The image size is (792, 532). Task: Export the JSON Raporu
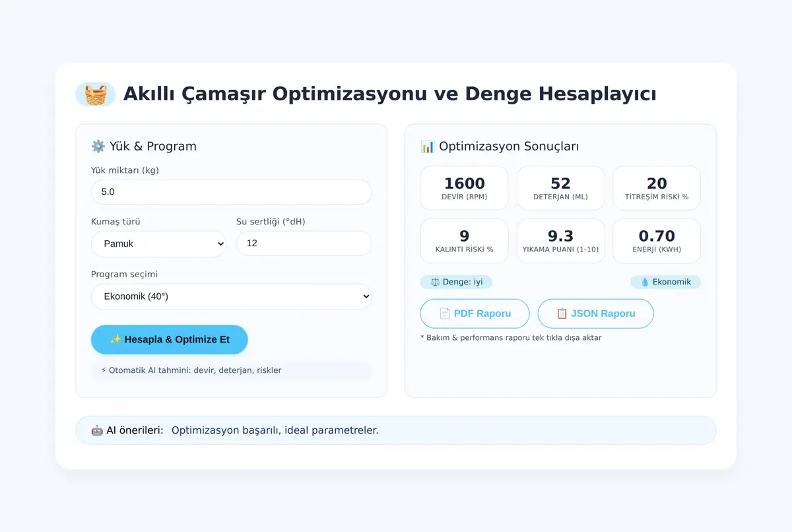[x=596, y=314]
